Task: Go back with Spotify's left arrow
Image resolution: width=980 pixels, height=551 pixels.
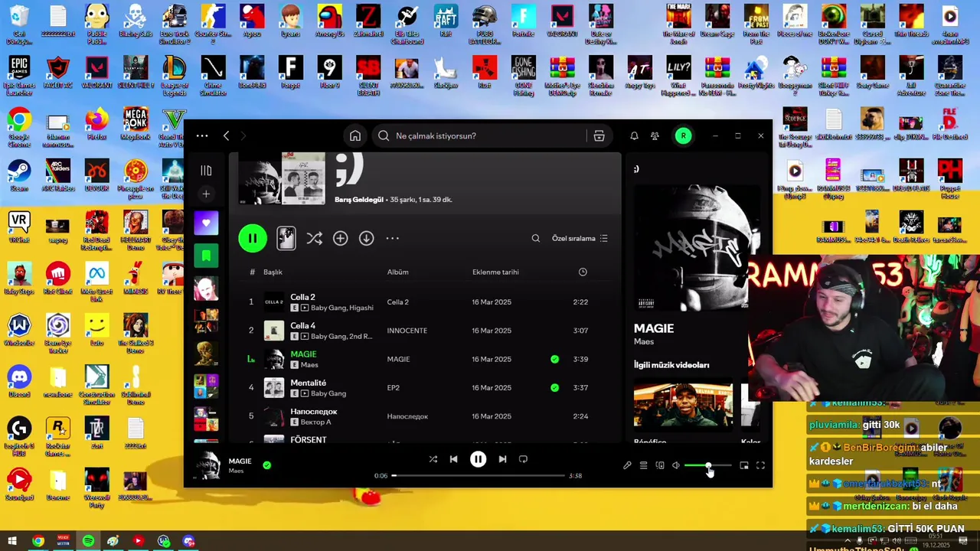Action: [x=226, y=136]
